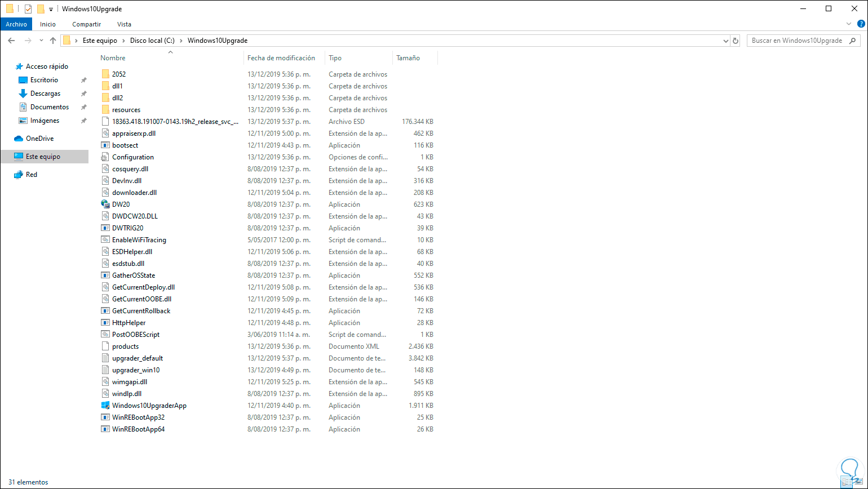Open the Archivo tab

tap(16, 24)
